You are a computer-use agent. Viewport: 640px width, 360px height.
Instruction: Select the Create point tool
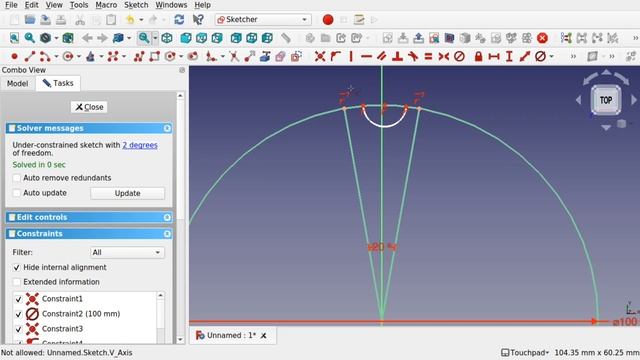pyautogui.click(x=14, y=56)
